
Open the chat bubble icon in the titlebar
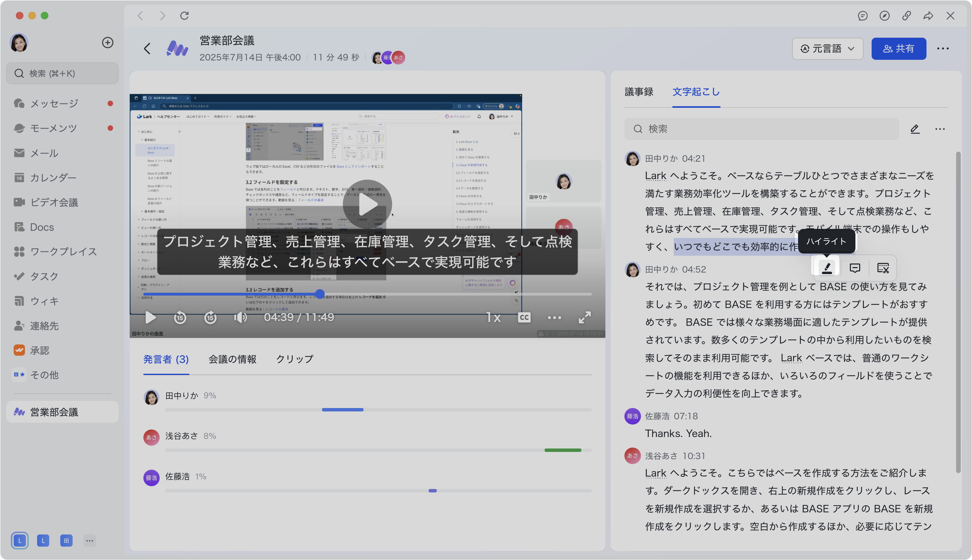click(863, 16)
